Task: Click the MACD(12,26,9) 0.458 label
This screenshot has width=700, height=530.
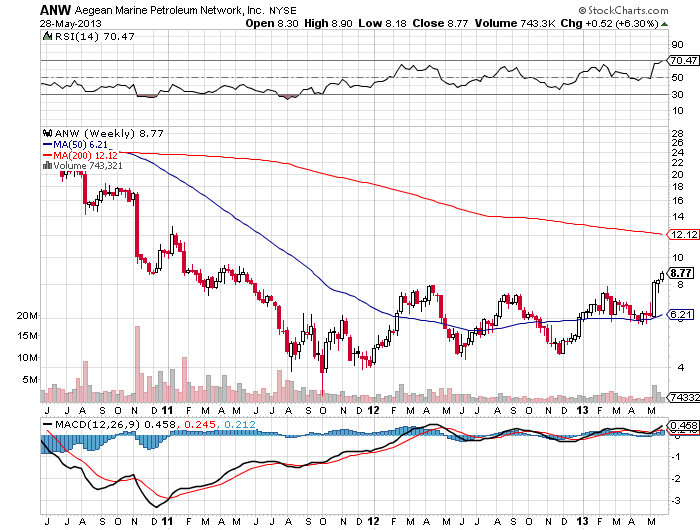Action: click(x=116, y=425)
